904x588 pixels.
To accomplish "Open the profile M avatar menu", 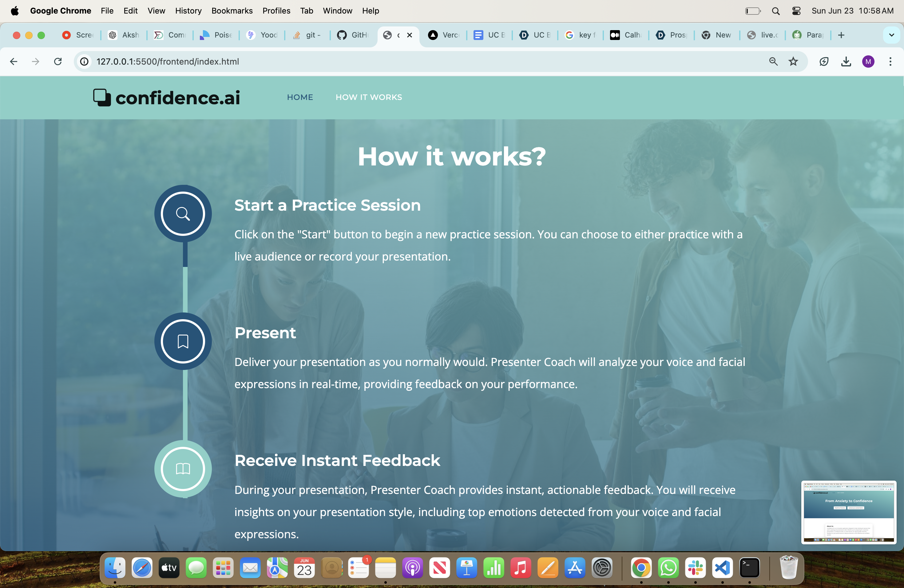I will 868,62.
